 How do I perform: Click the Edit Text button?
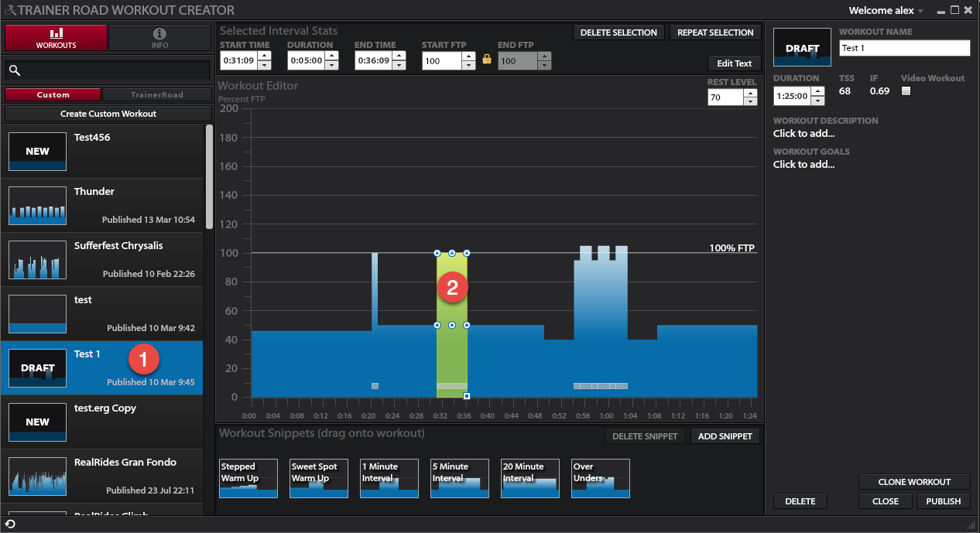pyautogui.click(x=735, y=63)
